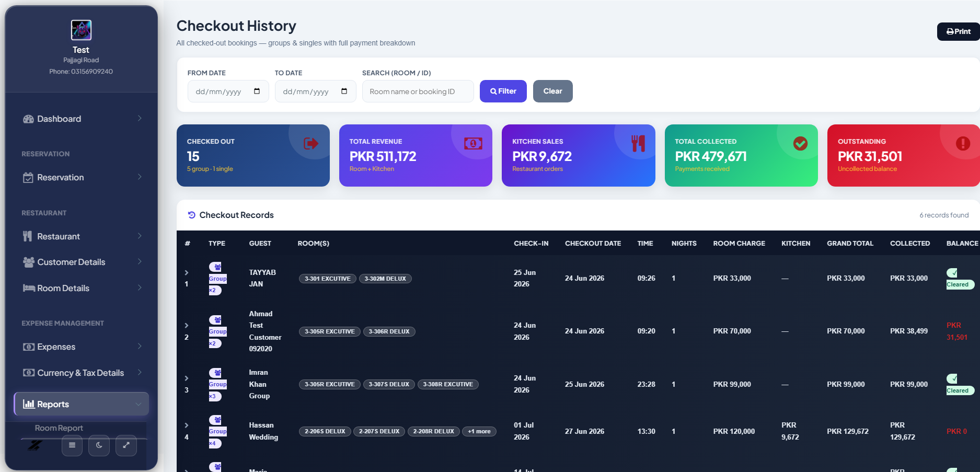The image size is (980, 472).
Task: Click the 2-208R DELUX room chip
Action: (434, 432)
